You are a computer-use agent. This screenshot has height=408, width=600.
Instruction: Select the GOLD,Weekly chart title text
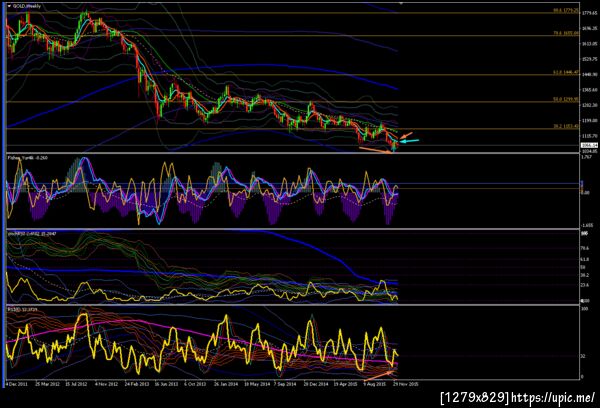coord(26,6)
